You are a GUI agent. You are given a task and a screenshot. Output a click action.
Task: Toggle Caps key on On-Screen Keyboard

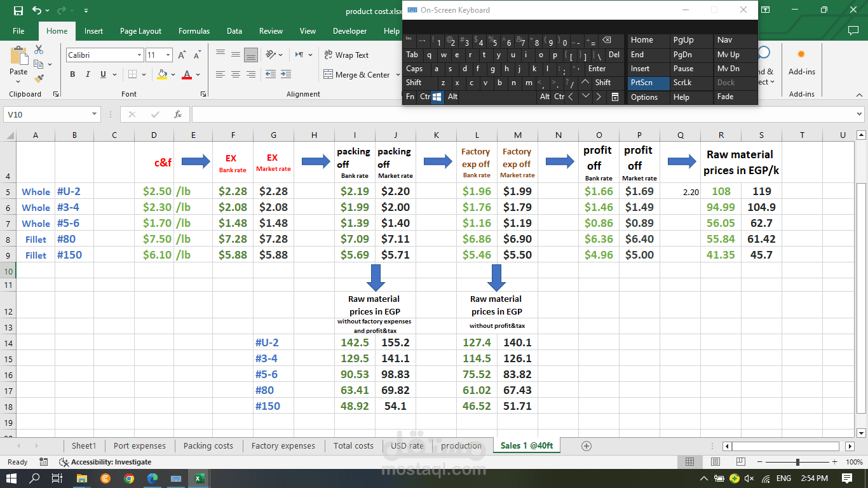pyautogui.click(x=416, y=69)
